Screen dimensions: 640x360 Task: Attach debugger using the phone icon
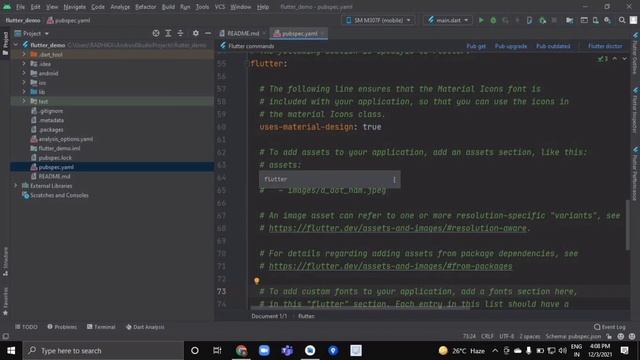coord(529,20)
